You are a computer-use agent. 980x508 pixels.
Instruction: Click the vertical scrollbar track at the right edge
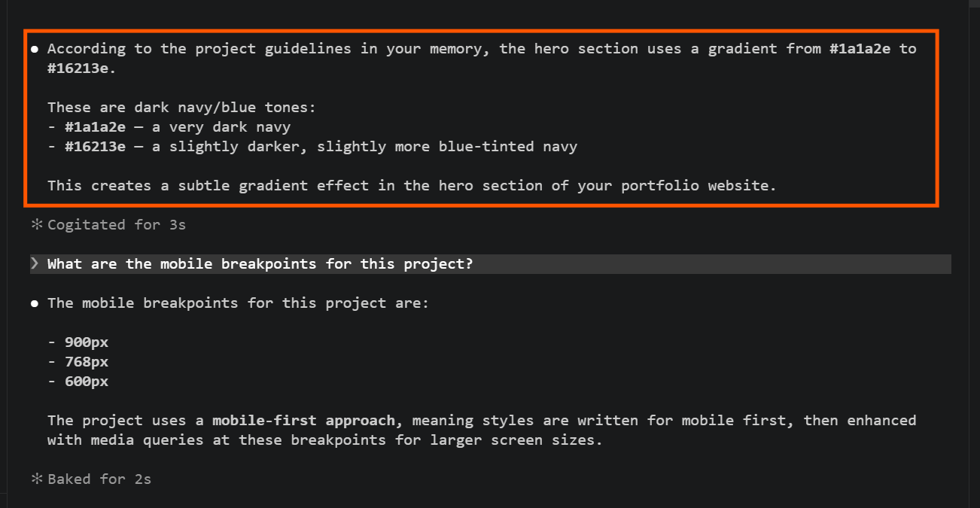pos(974,254)
